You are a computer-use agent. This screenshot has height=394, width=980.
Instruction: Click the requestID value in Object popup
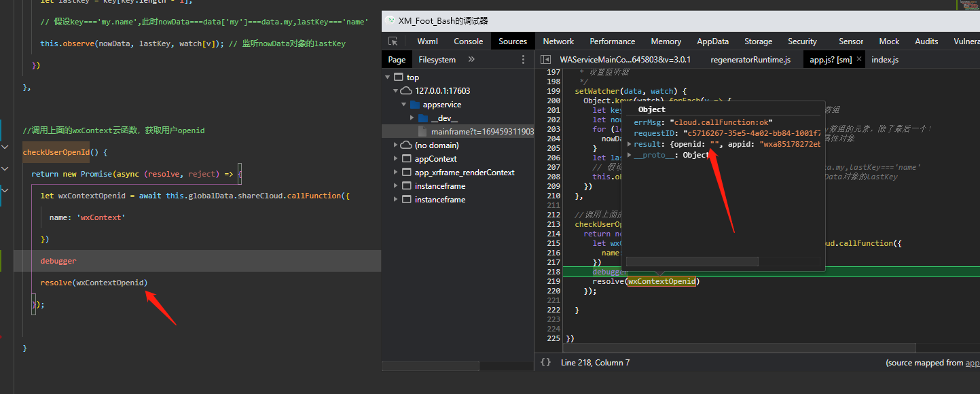coord(752,133)
